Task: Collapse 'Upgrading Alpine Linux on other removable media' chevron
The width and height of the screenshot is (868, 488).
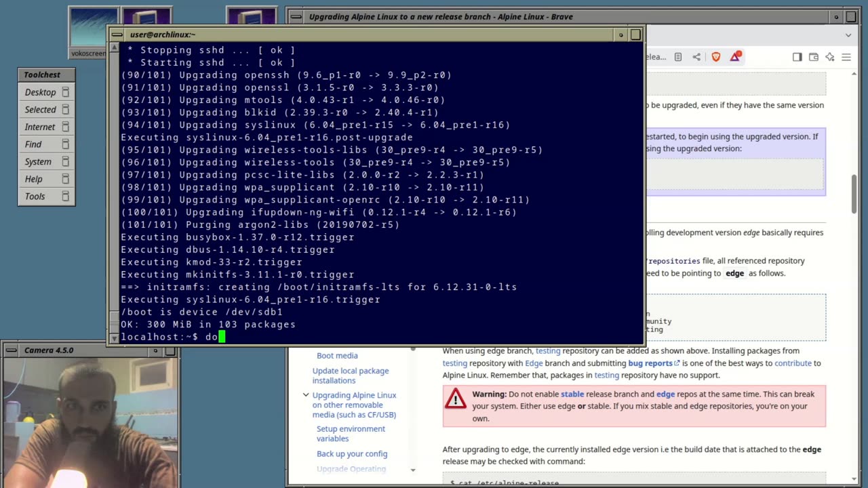Action: pos(306,395)
